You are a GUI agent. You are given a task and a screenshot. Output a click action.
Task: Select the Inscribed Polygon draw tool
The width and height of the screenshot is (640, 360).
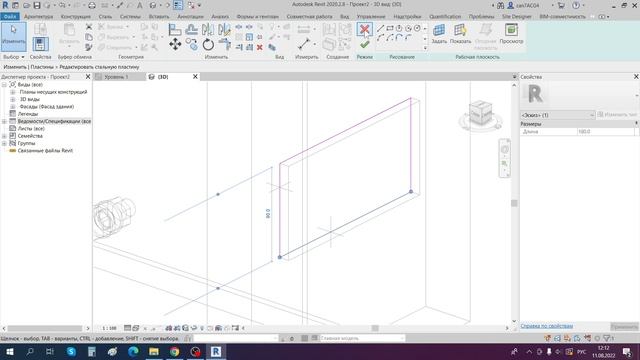(399, 28)
